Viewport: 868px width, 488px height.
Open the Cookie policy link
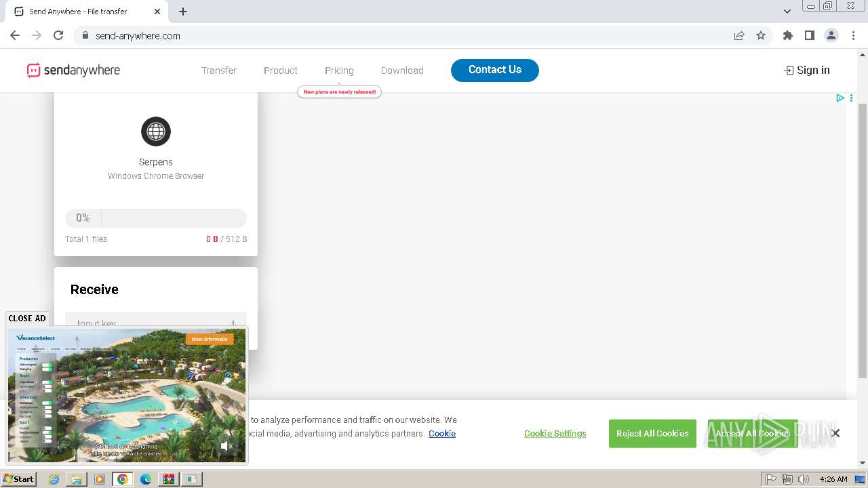tap(442, 434)
